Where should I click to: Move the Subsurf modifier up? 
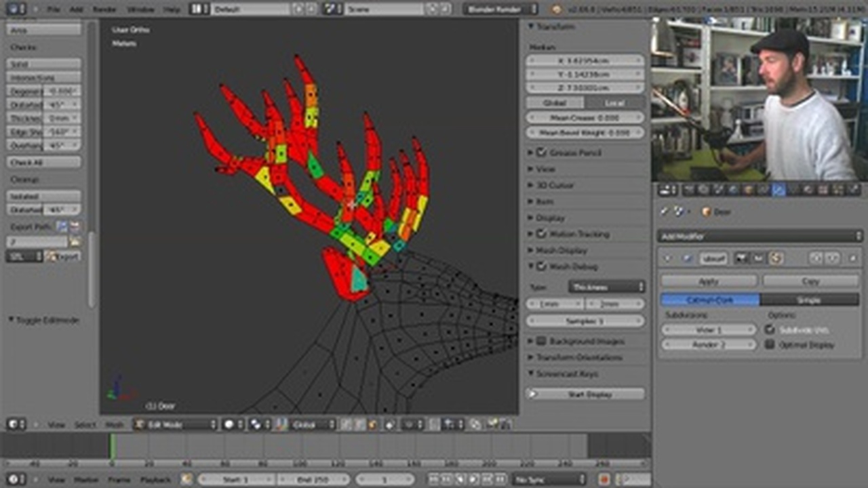point(817,258)
